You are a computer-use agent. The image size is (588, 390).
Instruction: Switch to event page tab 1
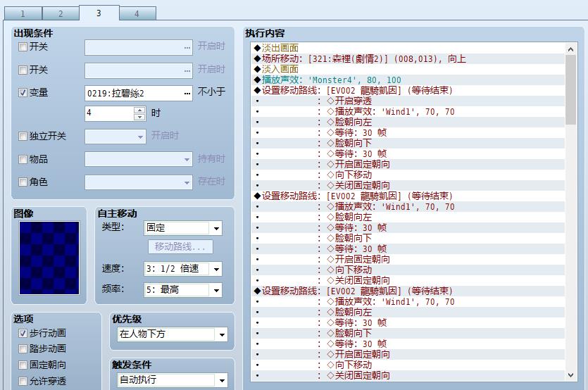pyautogui.click(x=23, y=14)
